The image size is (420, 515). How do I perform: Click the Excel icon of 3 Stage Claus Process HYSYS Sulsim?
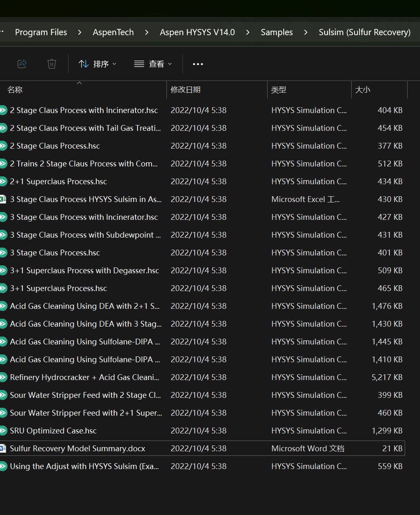[3, 199]
